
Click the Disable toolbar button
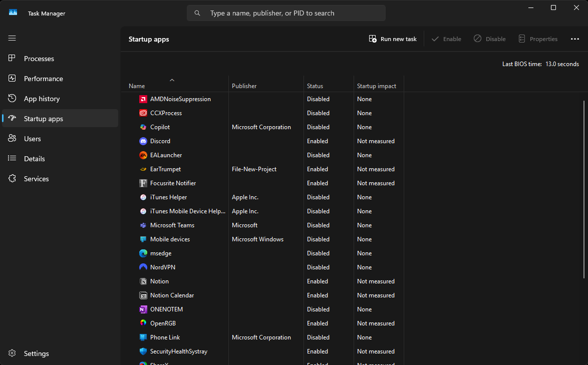(489, 39)
